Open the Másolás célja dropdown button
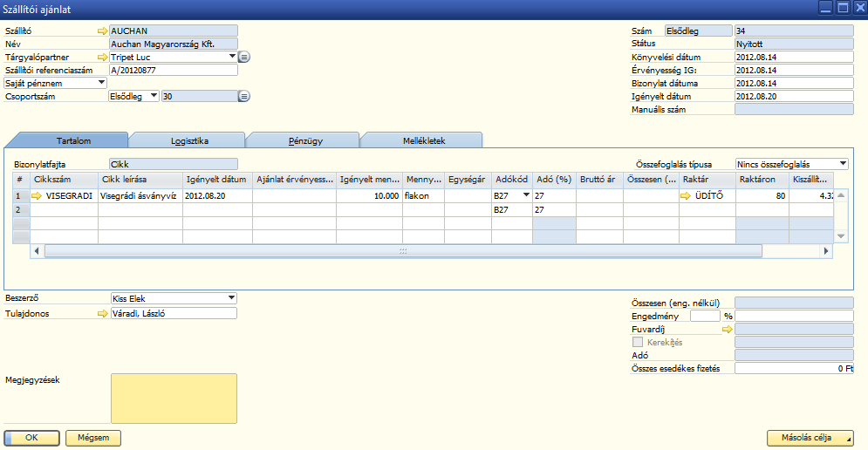This screenshot has height=450, width=868. (x=810, y=438)
